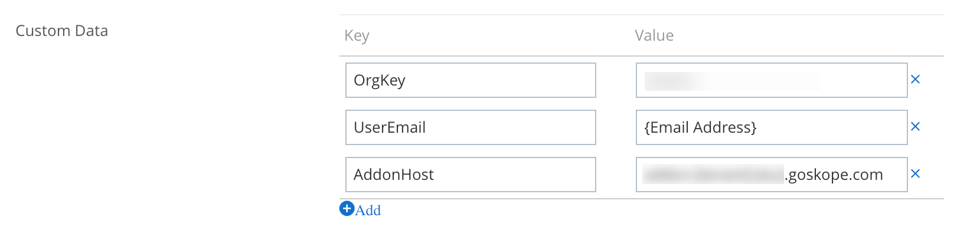980x230 pixels.
Task: Delete the UserEmail row with its X icon
Action: (915, 127)
